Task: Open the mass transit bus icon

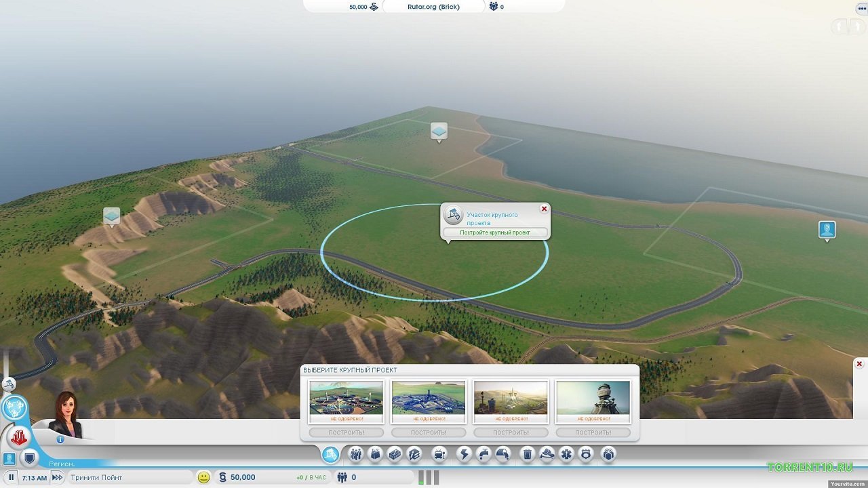Action: click(439, 454)
